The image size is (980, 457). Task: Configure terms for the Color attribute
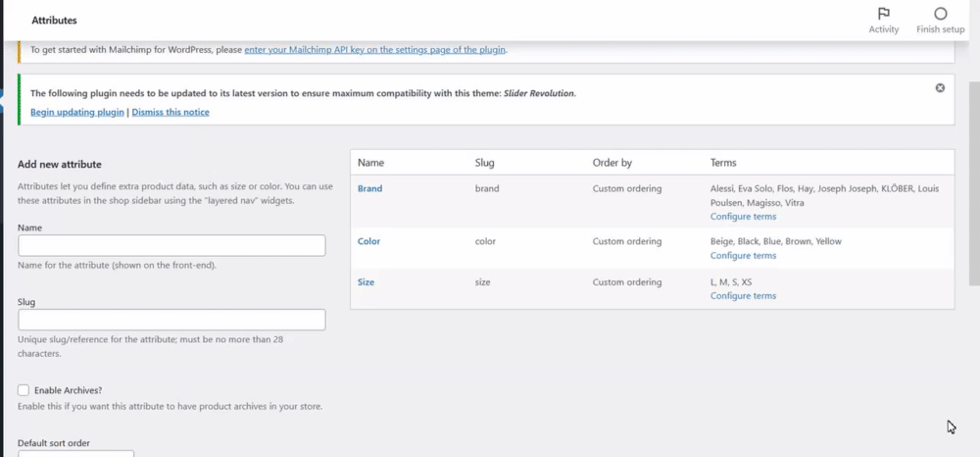[x=743, y=255]
